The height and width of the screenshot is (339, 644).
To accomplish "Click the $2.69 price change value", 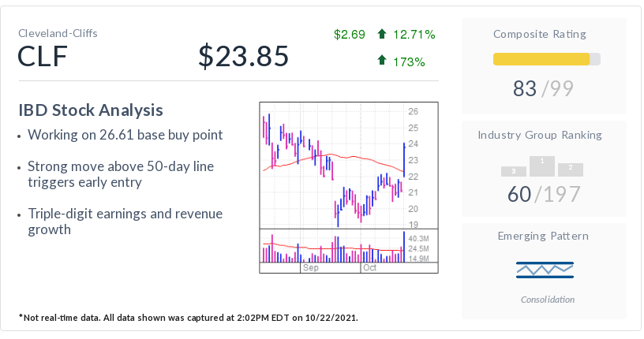I will coord(349,34).
